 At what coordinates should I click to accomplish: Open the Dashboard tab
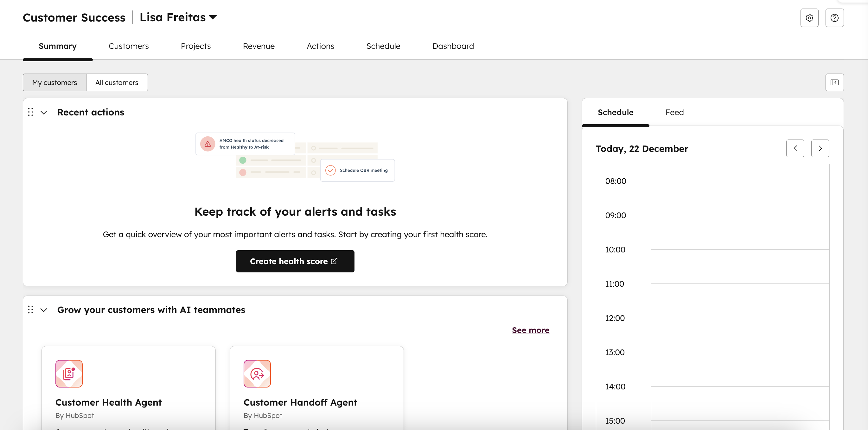click(x=453, y=46)
